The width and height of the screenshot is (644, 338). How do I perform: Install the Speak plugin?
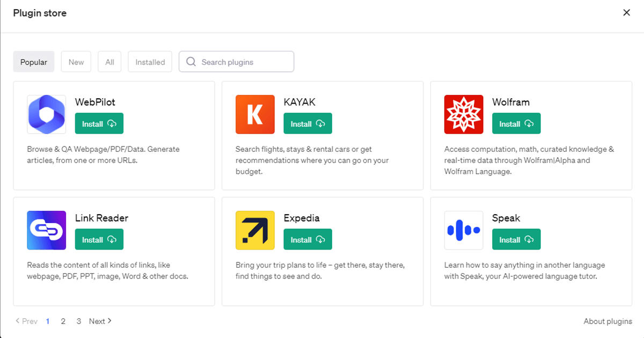(516, 239)
